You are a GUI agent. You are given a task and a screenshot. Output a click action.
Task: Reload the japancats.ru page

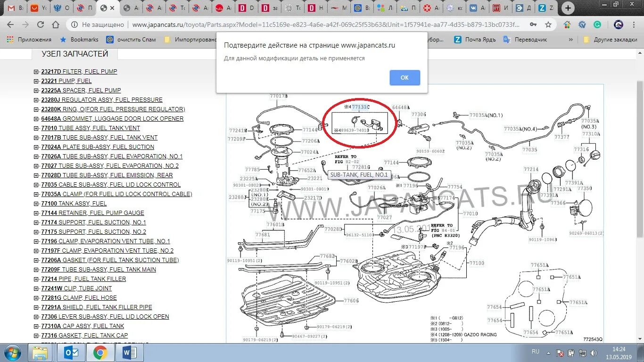click(41, 25)
